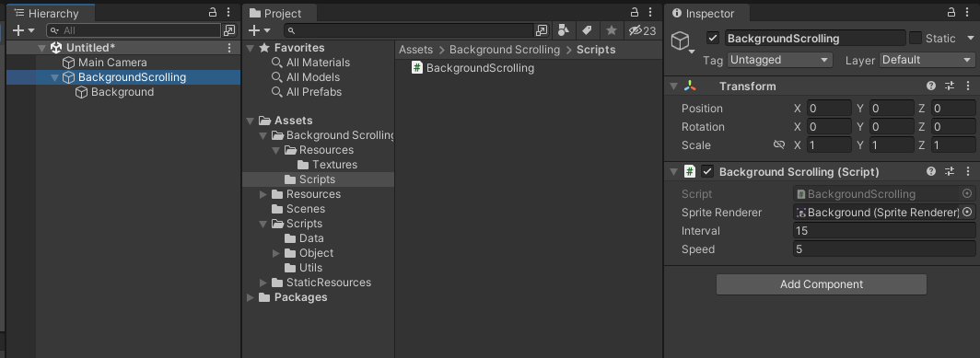Viewport: 980px width, 358px height.
Task: Collapse the Assets folder
Action: (250, 121)
